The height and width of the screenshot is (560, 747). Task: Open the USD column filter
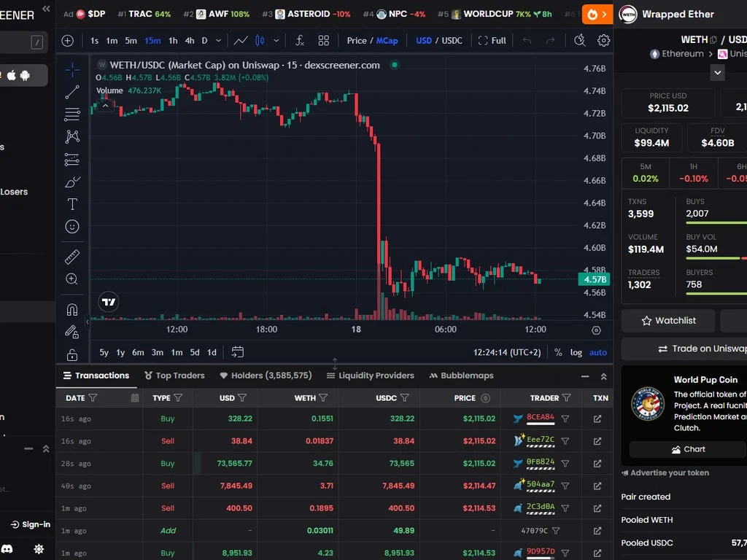point(242,397)
